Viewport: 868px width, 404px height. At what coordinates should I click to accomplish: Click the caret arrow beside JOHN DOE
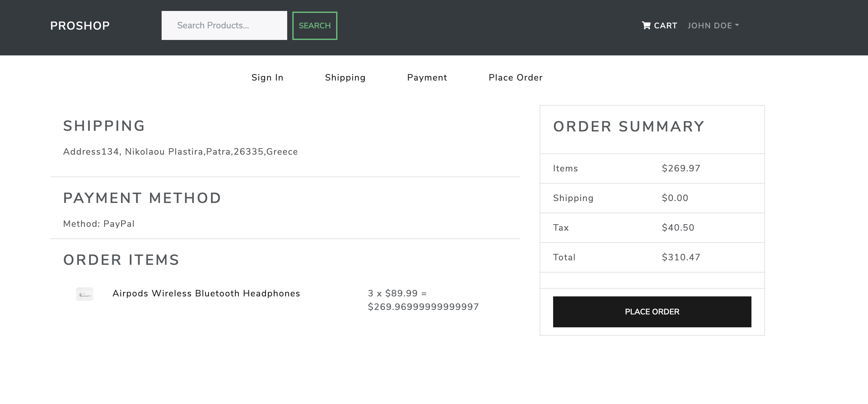click(737, 25)
